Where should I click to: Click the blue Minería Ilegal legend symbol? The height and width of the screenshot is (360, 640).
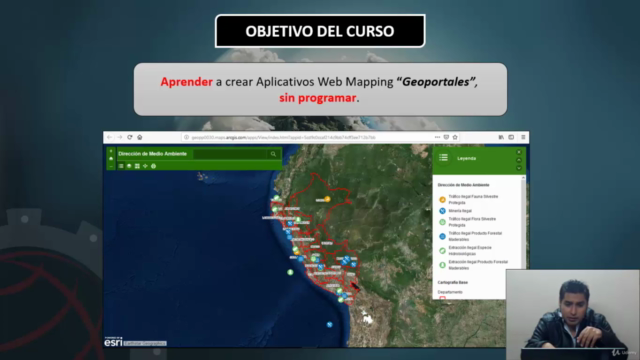(442, 211)
